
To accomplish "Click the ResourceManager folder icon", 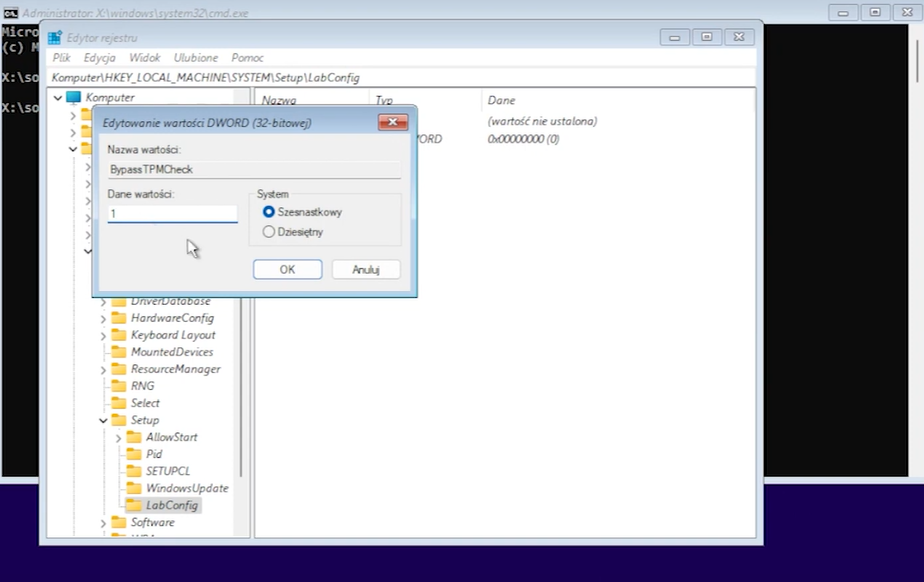I will [x=119, y=369].
